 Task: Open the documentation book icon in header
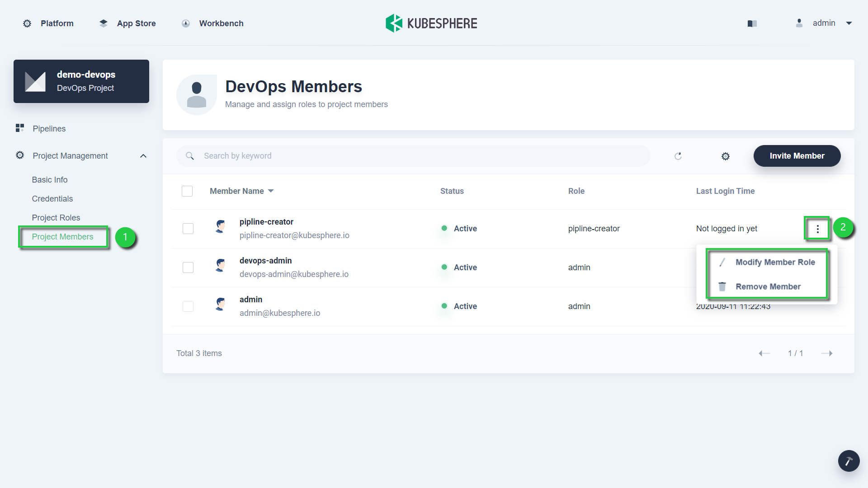coord(752,23)
